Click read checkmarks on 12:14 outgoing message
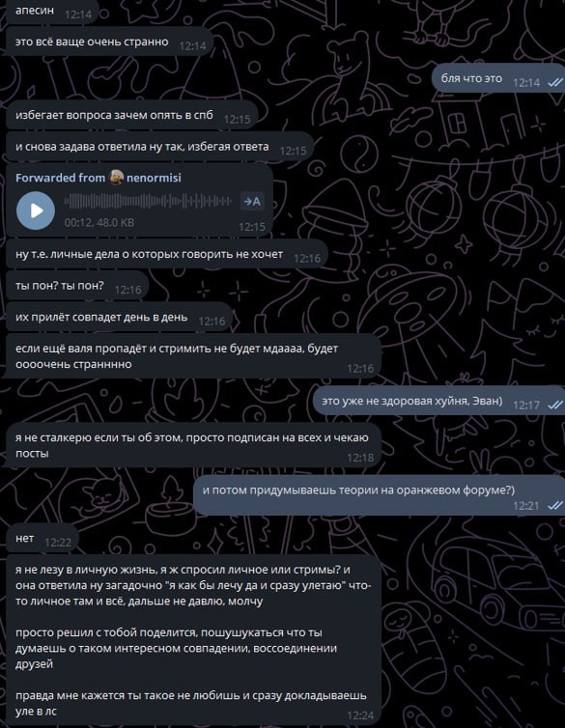565x728 pixels. (554, 83)
